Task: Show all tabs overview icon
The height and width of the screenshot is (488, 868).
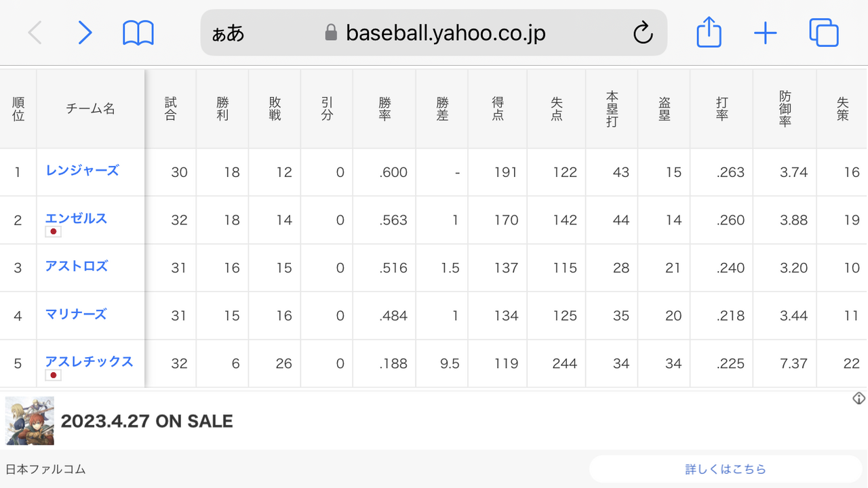Action: pyautogui.click(x=824, y=33)
